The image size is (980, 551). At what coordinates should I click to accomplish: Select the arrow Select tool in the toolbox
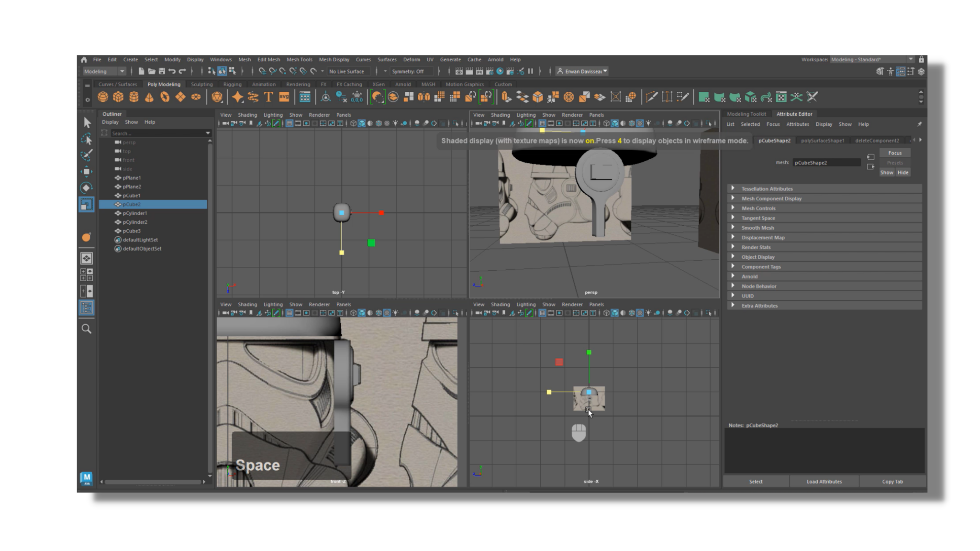pos(87,122)
